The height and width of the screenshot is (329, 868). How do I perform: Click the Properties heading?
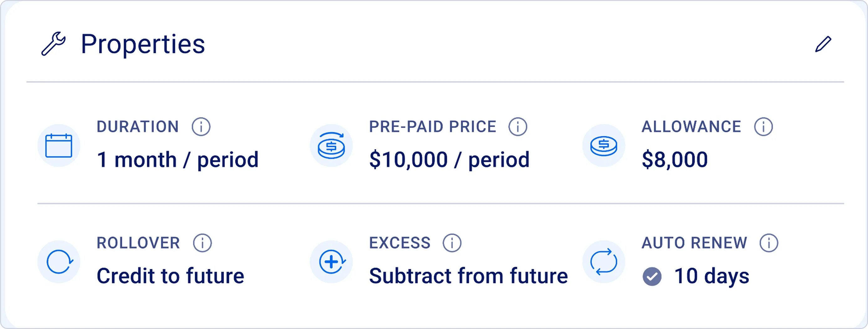[143, 44]
